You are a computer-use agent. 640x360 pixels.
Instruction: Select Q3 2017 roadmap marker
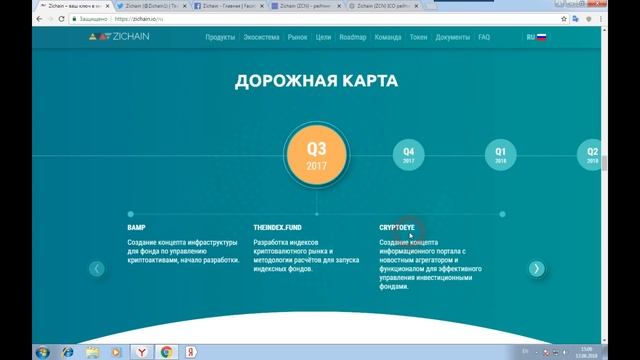click(317, 155)
